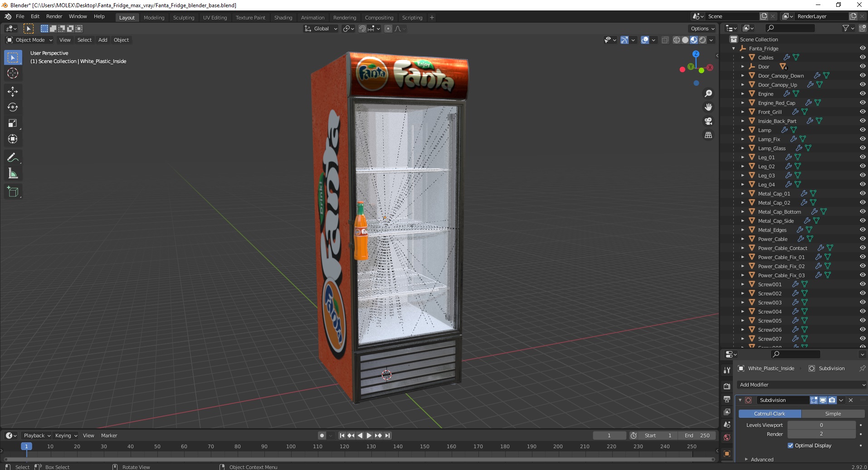This screenshot has width=868, height=470.
Task: Open the Render menu
Action: click(54, 16)
